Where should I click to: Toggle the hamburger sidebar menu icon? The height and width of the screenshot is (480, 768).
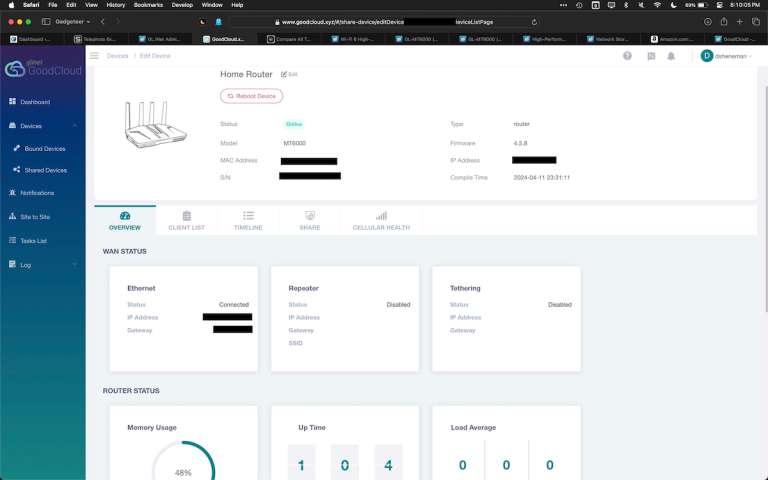pyautogui.click(x=95, y=56)
